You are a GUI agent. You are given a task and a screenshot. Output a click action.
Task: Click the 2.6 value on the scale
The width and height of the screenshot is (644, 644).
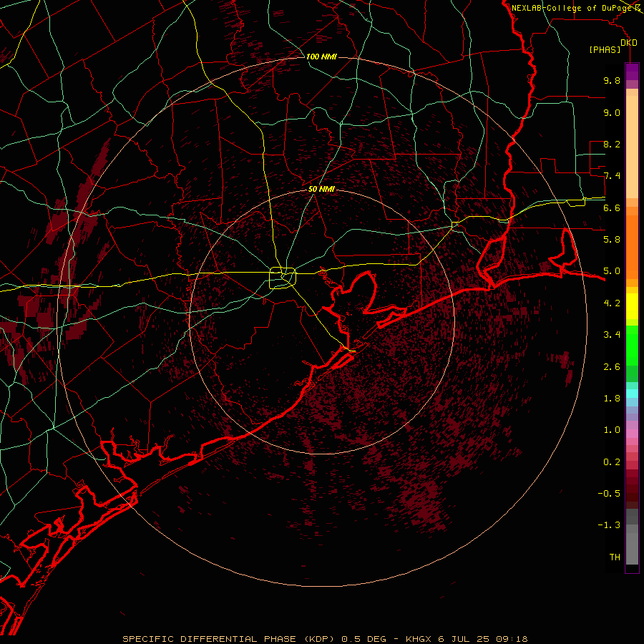pyautogui.click(x=612, y=367)
